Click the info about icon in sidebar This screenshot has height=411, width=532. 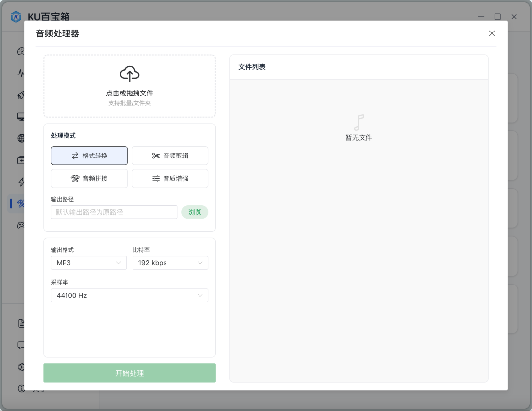[21, 388]
